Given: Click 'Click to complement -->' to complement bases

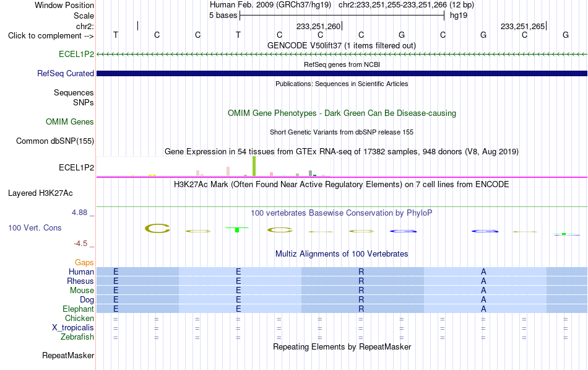Looking at the screenshot, I should click(x=51, y=36).
